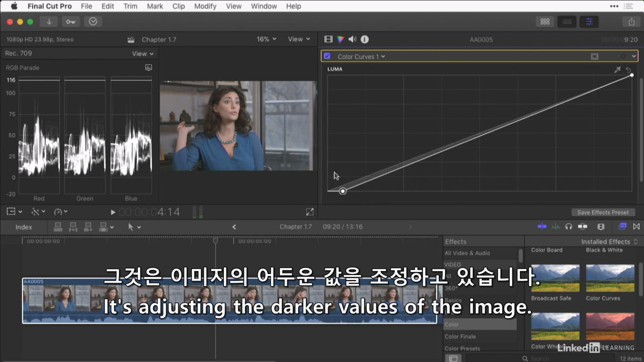Select the Color effects category
644x362 pixels.
(x=480, y=324)
